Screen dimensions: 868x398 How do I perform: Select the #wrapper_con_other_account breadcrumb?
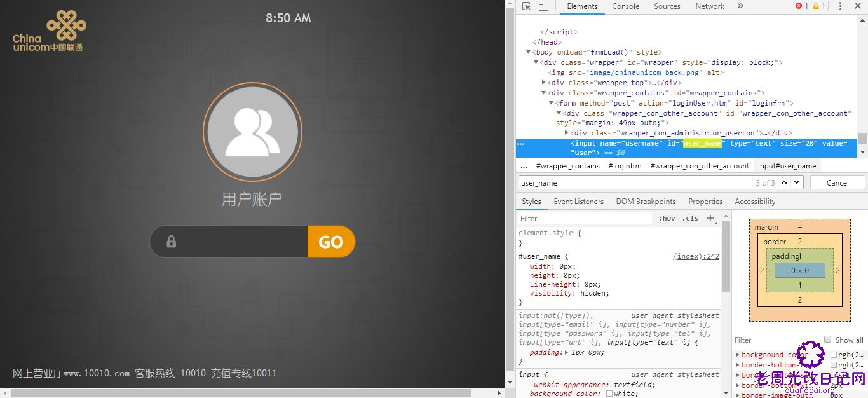[x=700, y=166]
